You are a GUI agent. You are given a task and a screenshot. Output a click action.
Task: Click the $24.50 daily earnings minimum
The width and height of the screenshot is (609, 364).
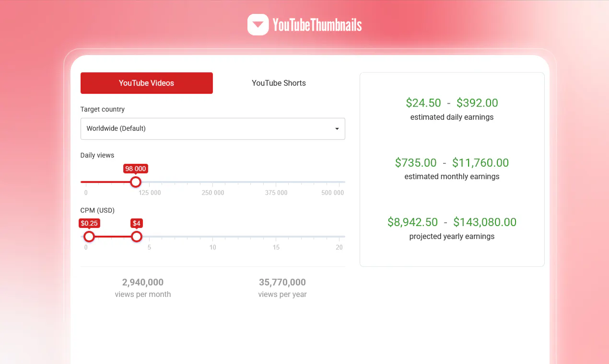[x=423, y=103]
